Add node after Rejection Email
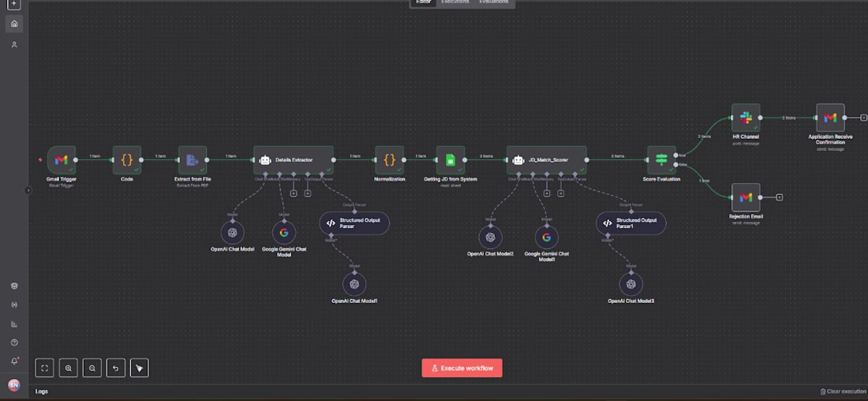Image resolution: width=868 pixels, height=401 pixels. pyautogui.click(x=780, y=197)
